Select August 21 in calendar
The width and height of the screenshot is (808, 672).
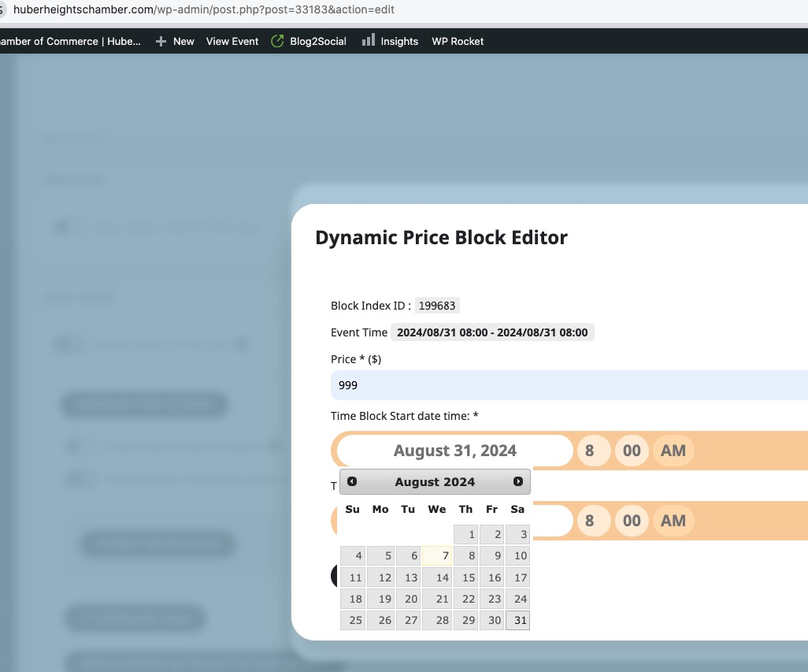437,599
